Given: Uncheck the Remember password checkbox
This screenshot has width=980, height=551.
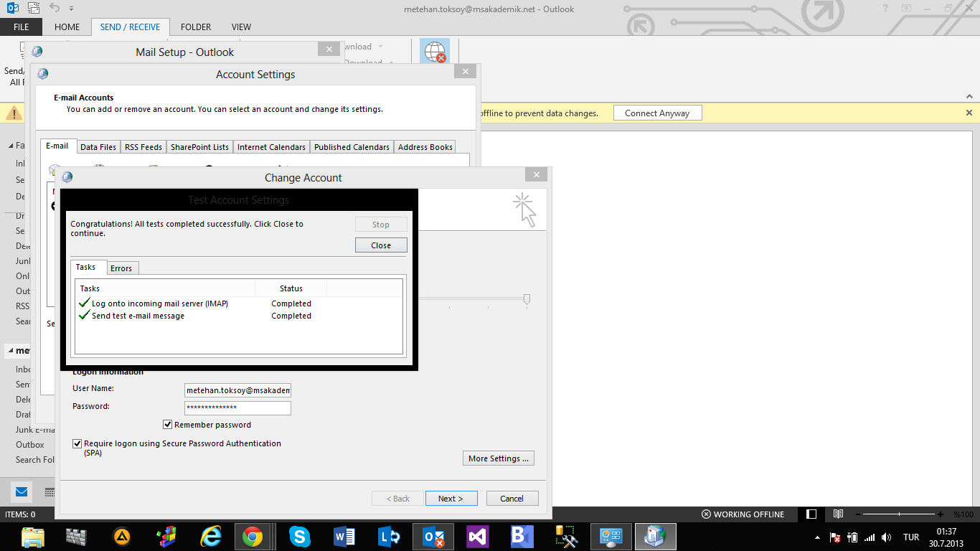Looking at the screenshot, I should click(168, 425).
